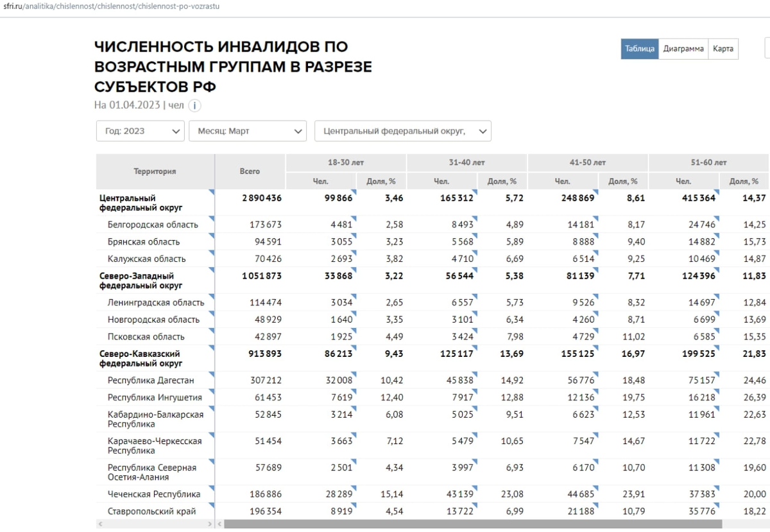Image resolution: width=770 pixels, height=532 pixels.
Task: Click the Доля, % subheader under 31-40 лет
Action: point(501,181)
